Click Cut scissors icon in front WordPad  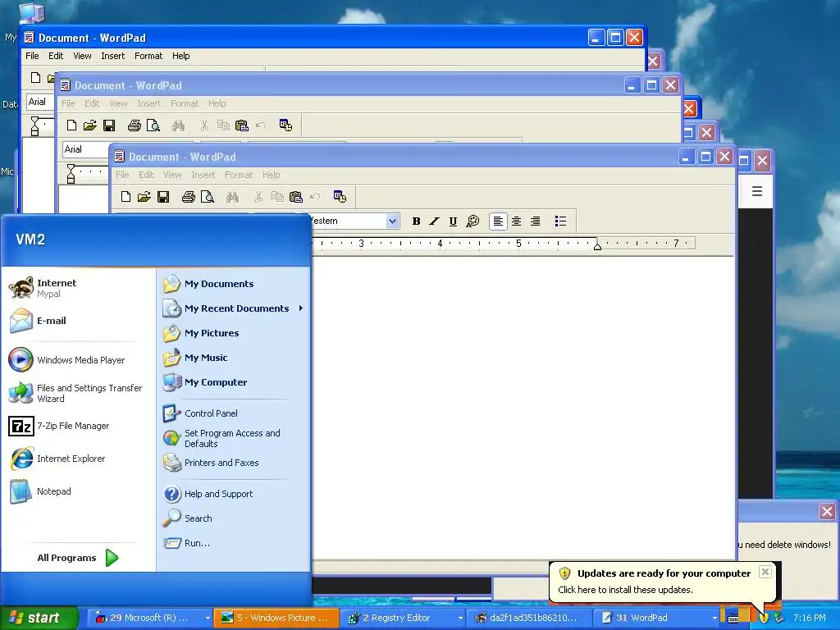(x=258, y=197)
